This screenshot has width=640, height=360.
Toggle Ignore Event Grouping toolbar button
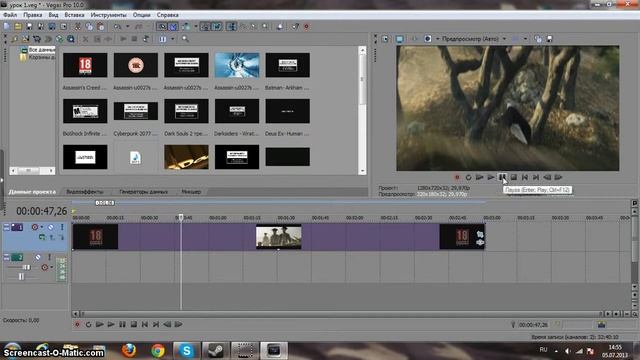point(217,27)
